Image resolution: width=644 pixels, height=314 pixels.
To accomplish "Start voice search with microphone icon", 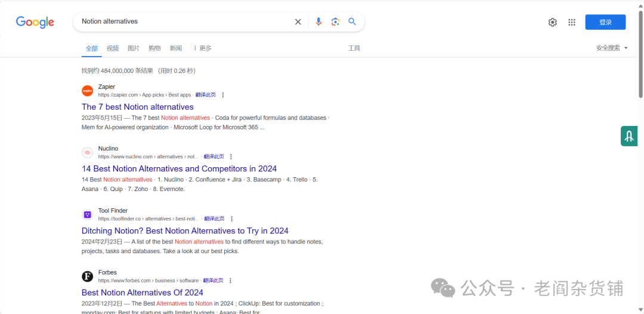I will [x=318, y=21].
